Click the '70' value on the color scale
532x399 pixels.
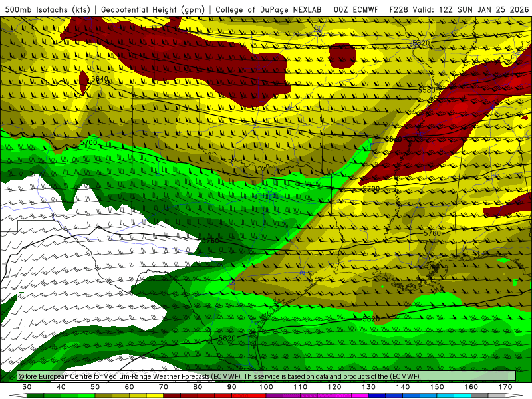164,387
